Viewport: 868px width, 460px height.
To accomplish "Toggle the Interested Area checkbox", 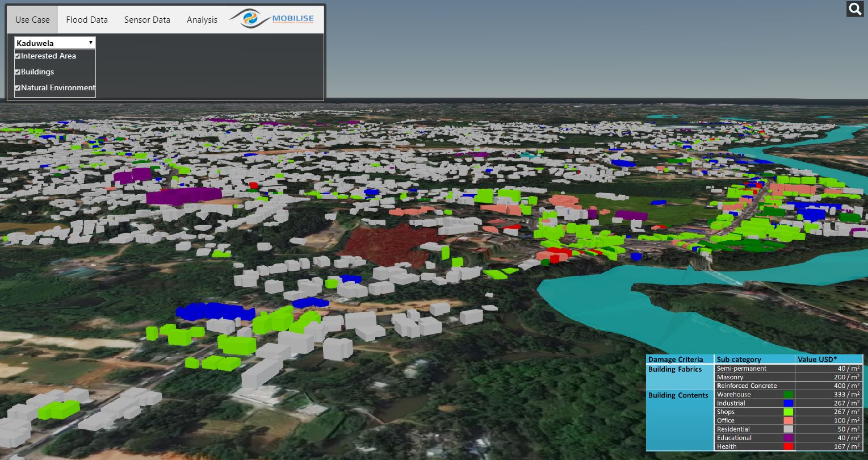I will click(18, 56).
